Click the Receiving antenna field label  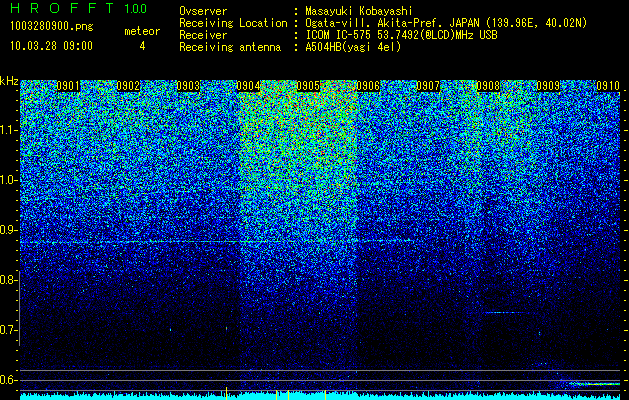tap(230, 47)
